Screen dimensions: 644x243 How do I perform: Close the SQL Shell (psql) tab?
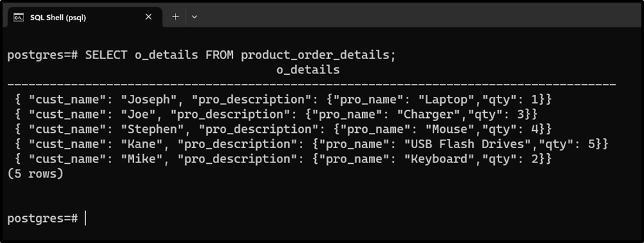coord(148,17)
